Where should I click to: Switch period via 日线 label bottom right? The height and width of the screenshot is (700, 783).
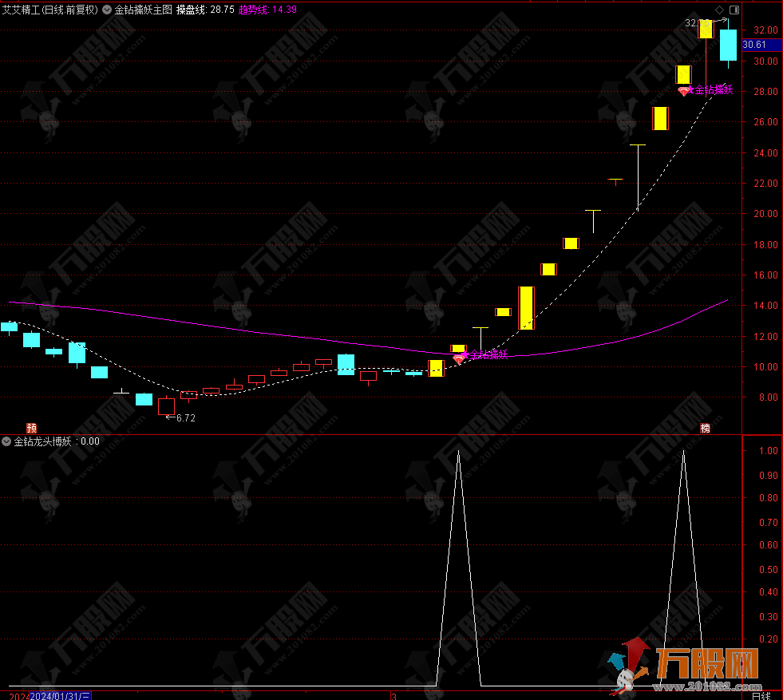click(761, 696)
